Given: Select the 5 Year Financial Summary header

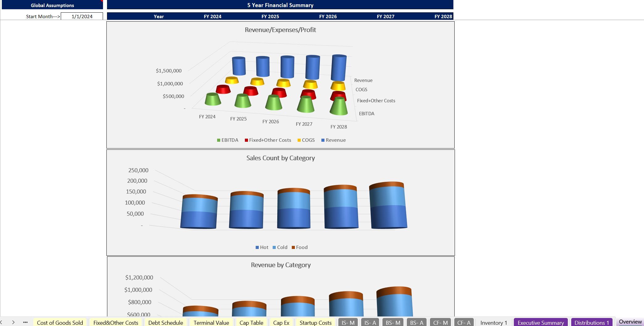Looking at the screenshot, I should (280, 5).
